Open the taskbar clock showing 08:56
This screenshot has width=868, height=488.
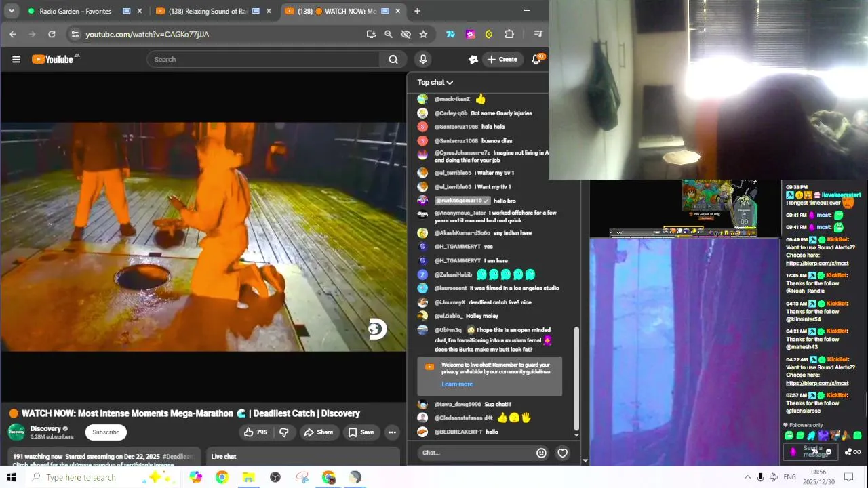point(818,476)
